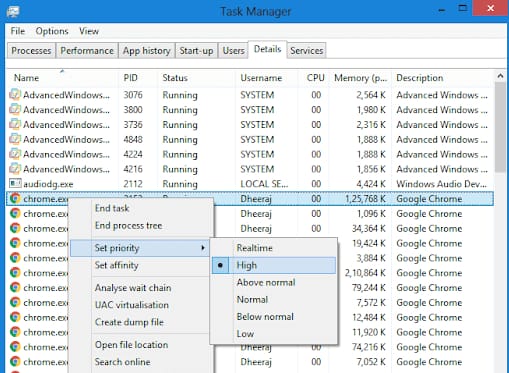Choose Set affinity from context menu

(x=140, y=265)
